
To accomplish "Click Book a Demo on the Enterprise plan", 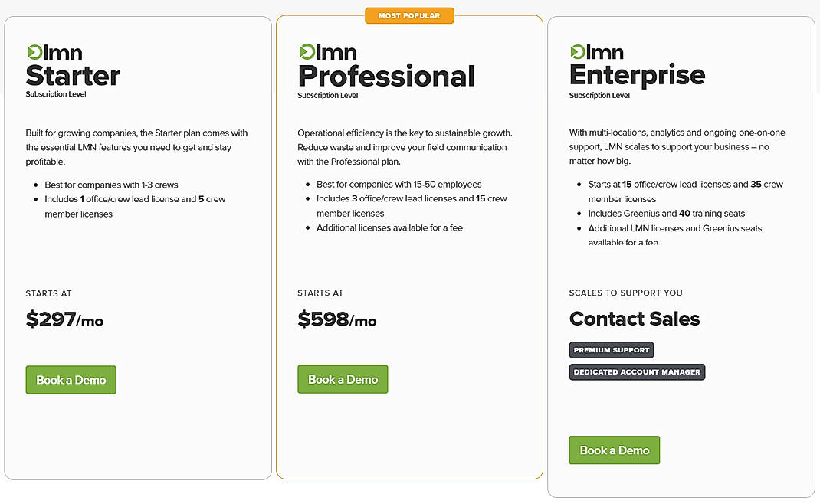I will pos(614,450).
